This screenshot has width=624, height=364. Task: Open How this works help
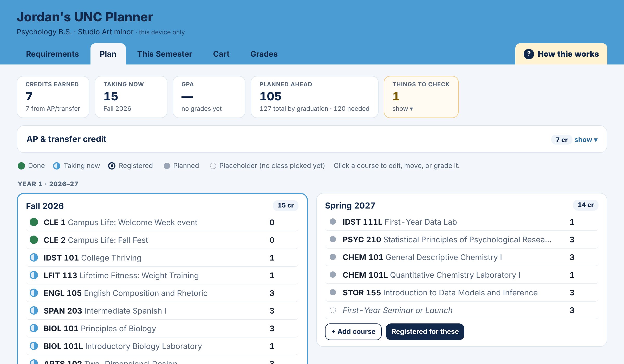561,54
